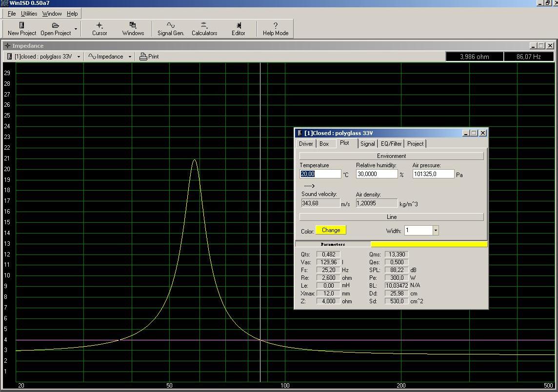Enable Help Mode
558x392 pixels.
tap(276, 29)
